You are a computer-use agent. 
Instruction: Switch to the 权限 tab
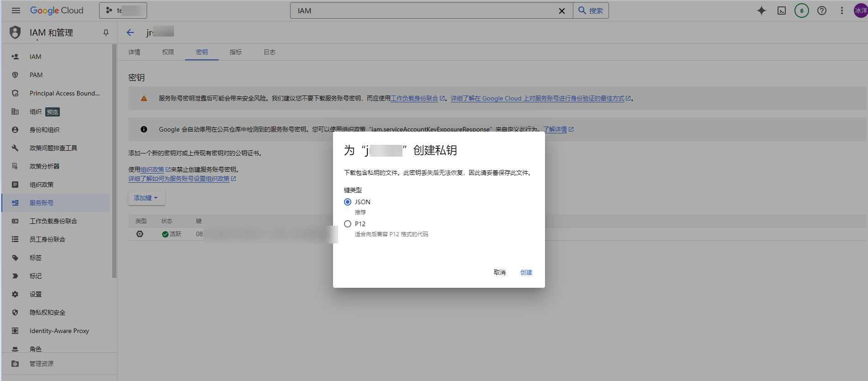[168, 52]
